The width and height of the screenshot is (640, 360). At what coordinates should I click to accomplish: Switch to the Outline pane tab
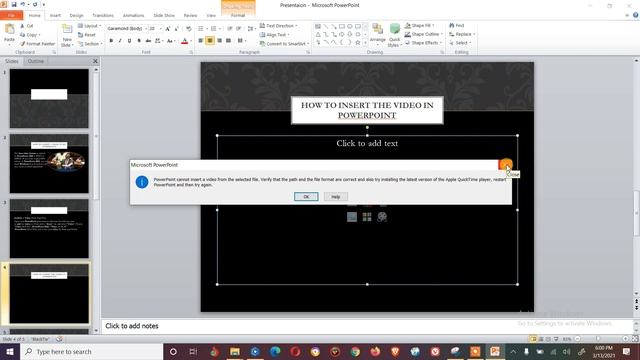pyautogui.click(x=36, y=61)
